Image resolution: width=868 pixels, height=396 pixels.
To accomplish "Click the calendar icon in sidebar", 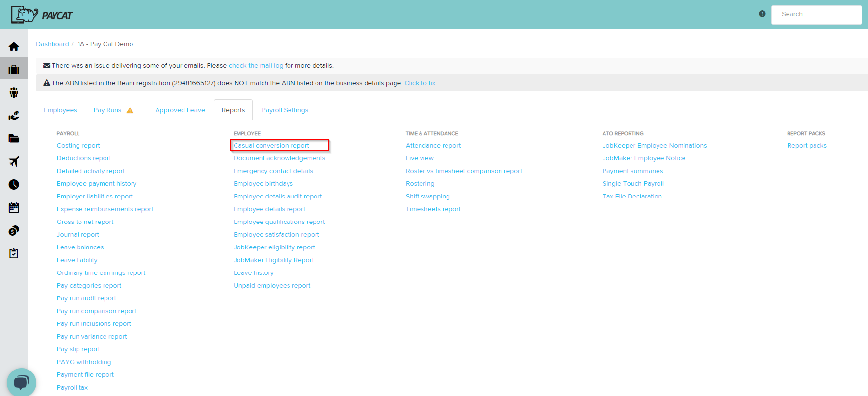I will click(14, 208).
